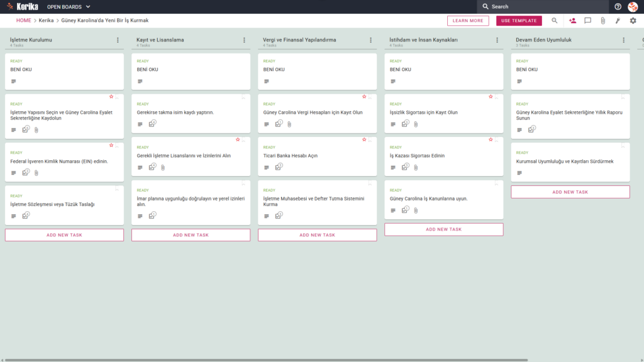Toggle star on İşsizlik Sigortası için Kayıt Olun card

coord(491,96)
